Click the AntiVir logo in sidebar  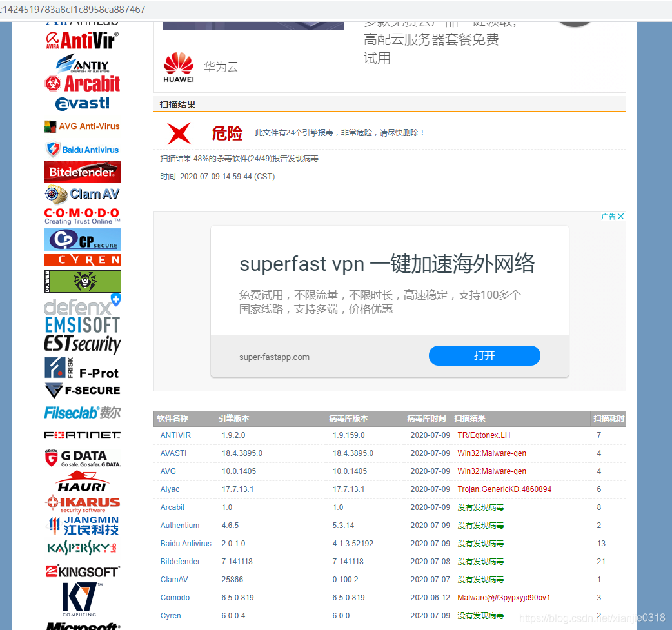point(83,41)
